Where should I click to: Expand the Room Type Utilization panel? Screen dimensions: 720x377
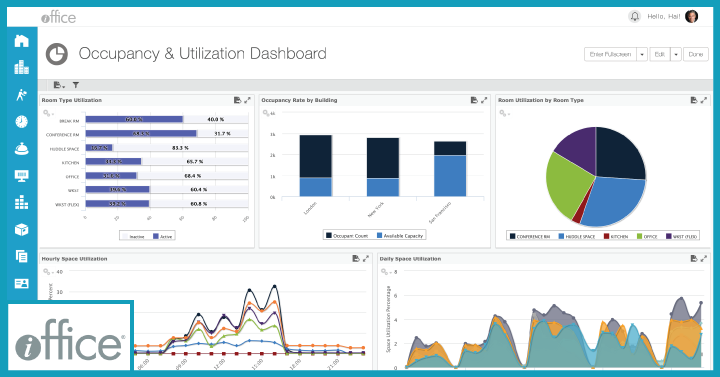pyautogui.click(x=248, y=100)
